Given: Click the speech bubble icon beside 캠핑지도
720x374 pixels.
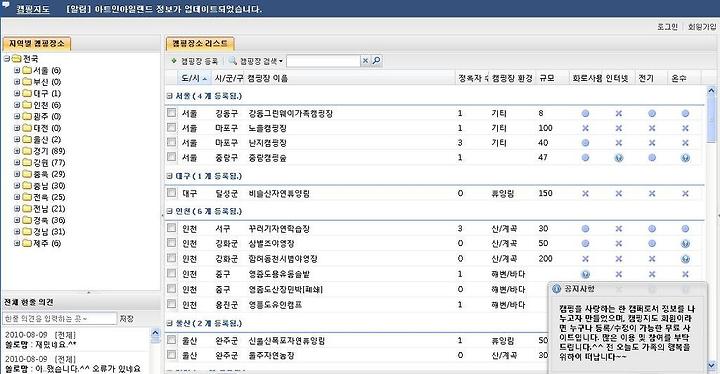Looking at the screenshot, I should click(6, 5).
